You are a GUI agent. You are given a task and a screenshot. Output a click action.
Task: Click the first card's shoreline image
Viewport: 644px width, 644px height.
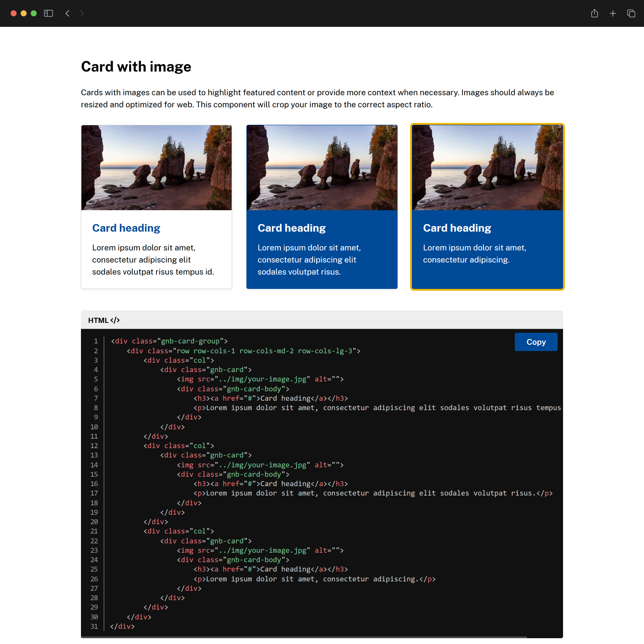pyautogui.click(x=156, y=168)
